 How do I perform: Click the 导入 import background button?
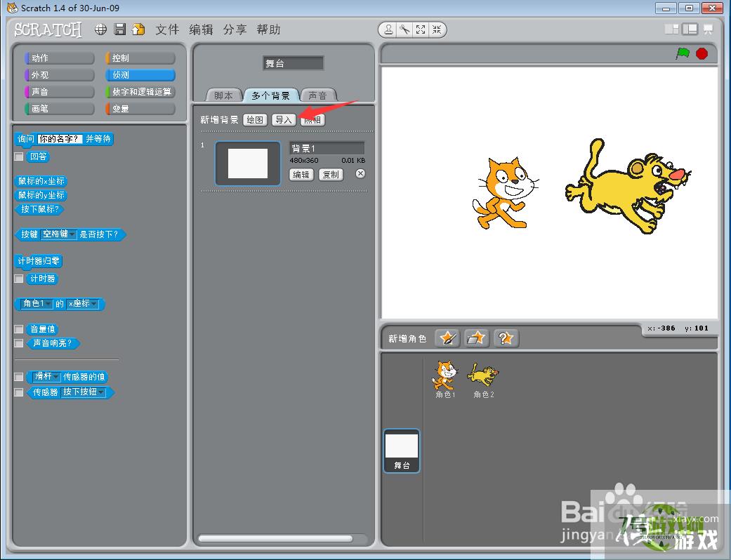284,120
